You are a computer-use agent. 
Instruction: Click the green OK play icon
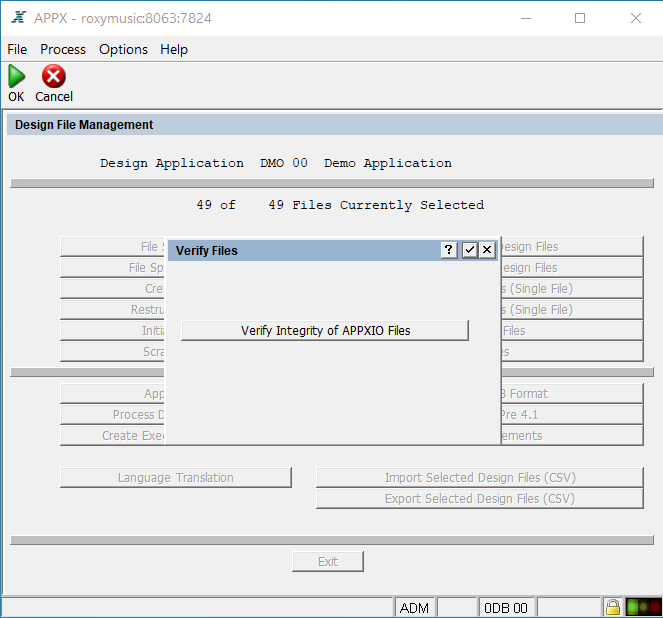tap(16, 77)
